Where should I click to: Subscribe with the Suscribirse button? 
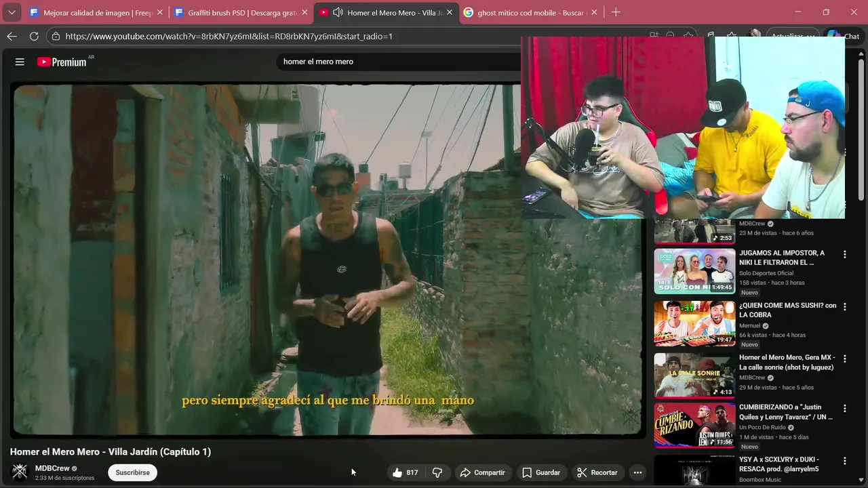[x=132, y=472]
